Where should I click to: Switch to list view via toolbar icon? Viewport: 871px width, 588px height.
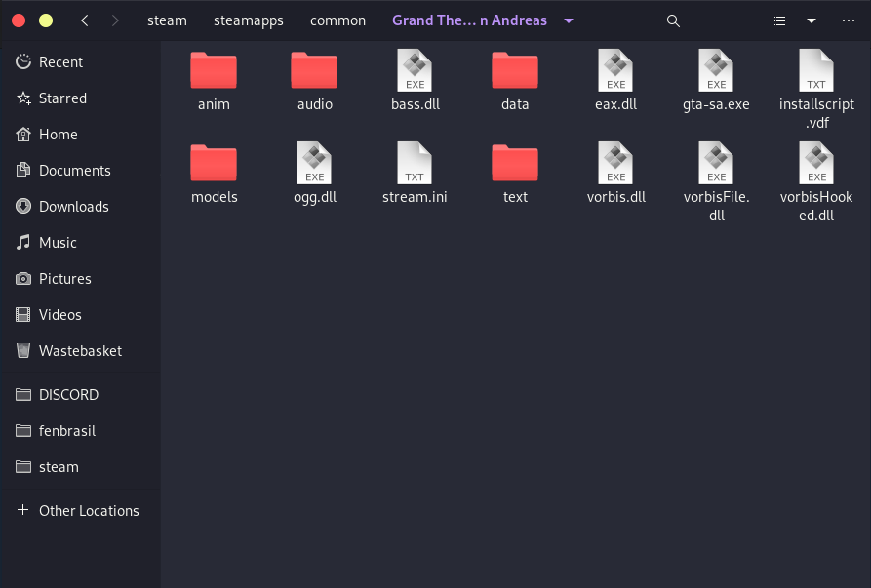(x=780, y=21)
